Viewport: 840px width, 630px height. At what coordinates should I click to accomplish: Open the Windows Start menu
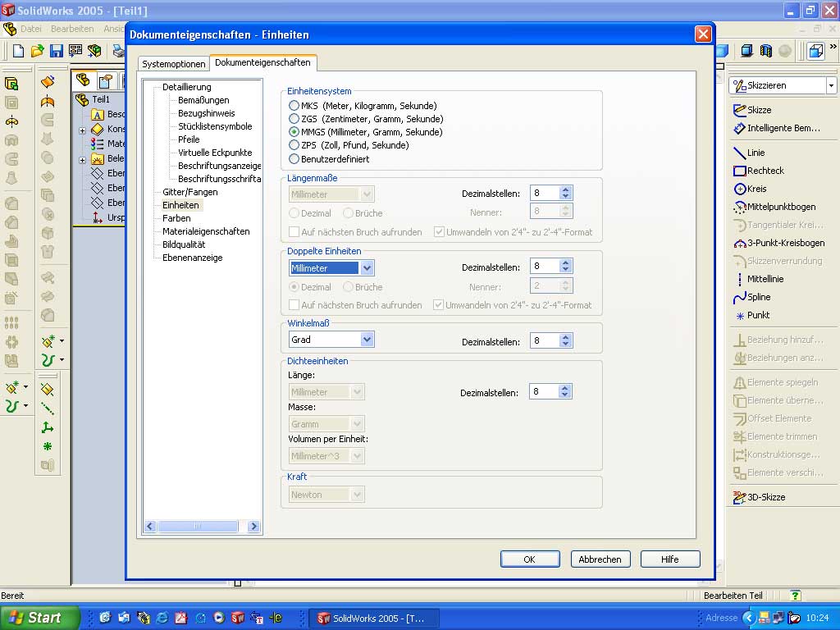pyautogui.click(x=39, y=618)
